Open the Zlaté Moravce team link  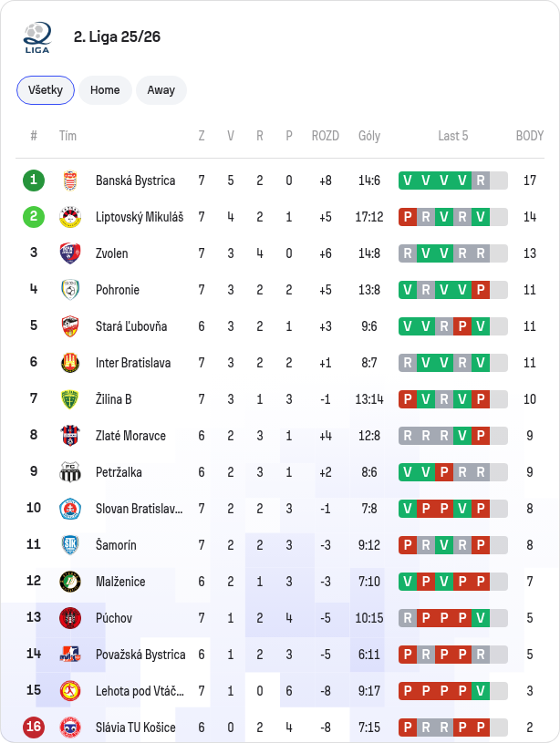tap(130, 436)
